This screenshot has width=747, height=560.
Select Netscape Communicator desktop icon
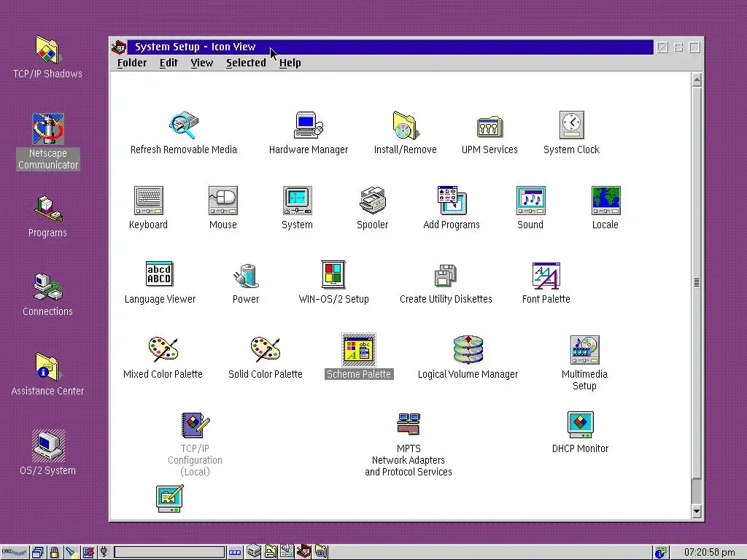pyautogui.click(x=47, y=129)
